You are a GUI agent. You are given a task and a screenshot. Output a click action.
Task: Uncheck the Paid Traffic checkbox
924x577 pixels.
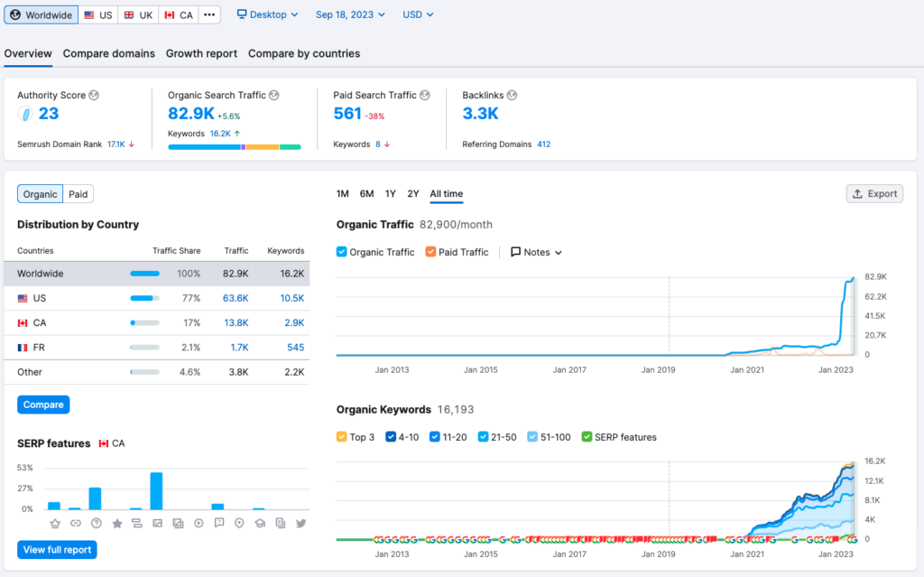430,252
